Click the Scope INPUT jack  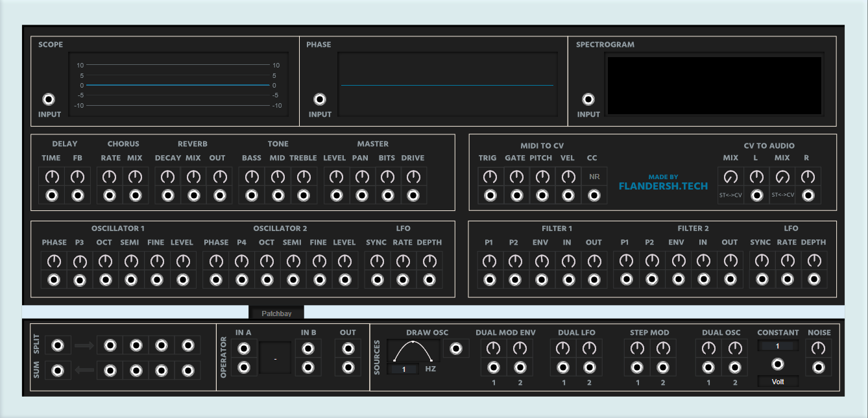point(49,99)
